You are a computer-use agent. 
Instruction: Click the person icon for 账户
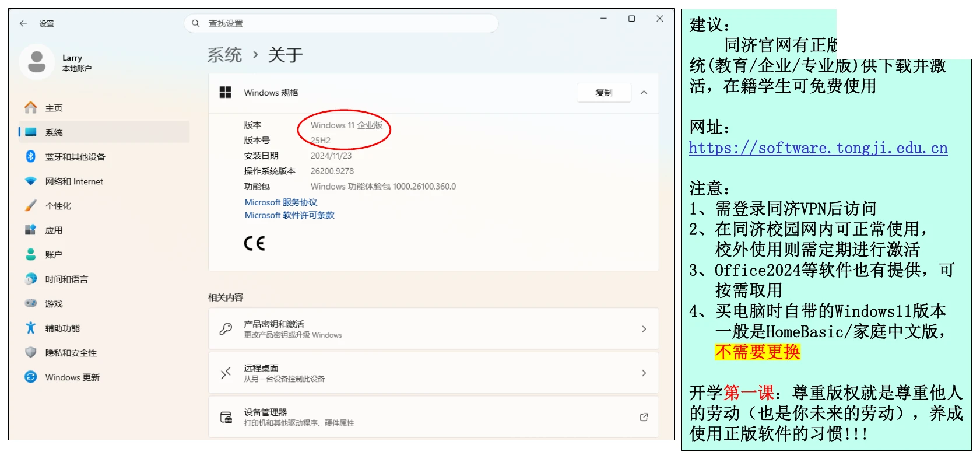click(x=31, y=254)
